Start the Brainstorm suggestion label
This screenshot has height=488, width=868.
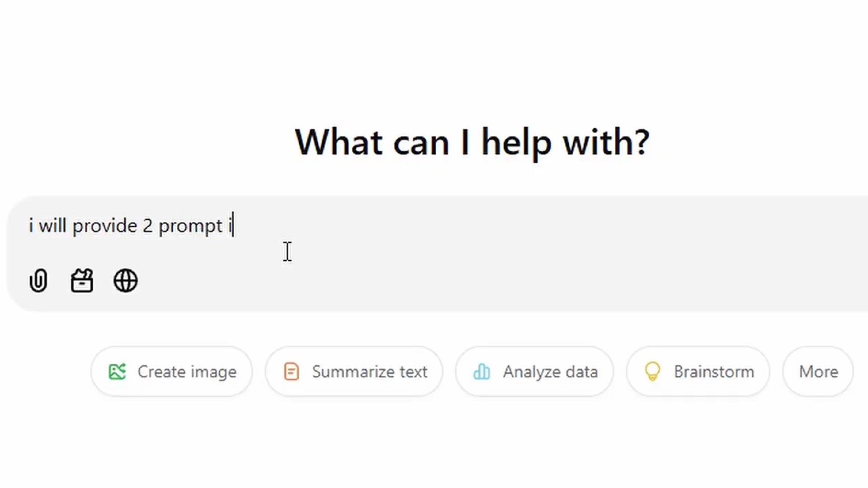714,371
